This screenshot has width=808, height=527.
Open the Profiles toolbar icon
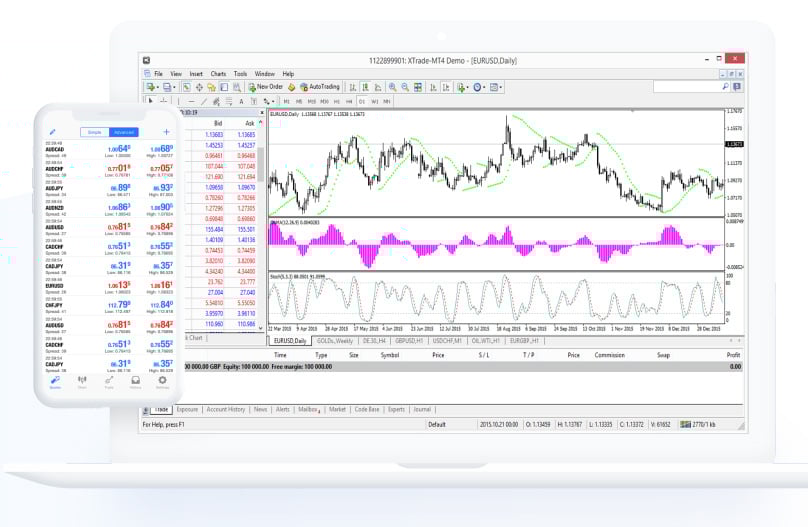(167, 88)
